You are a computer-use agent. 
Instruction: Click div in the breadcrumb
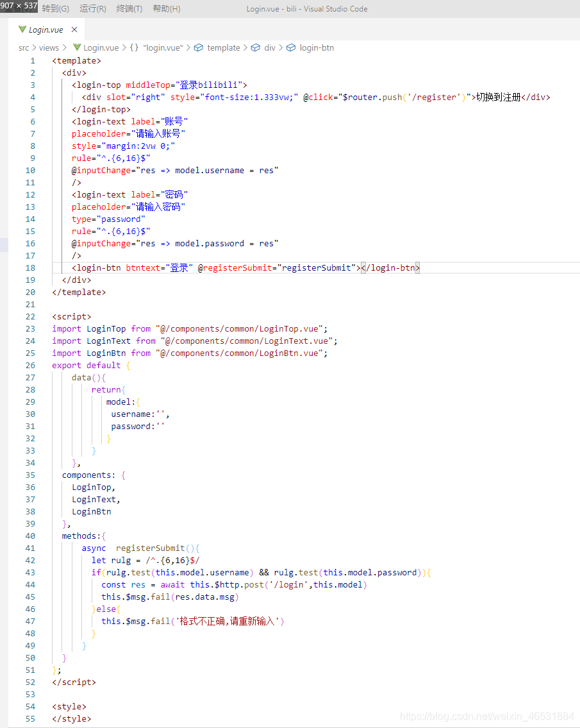pyautogui.click(x=270, y=48)
